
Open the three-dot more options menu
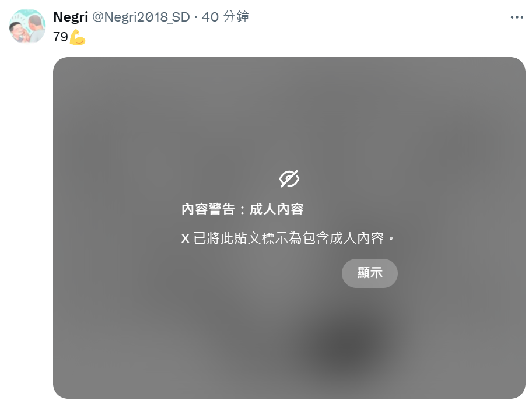pos(517,17)
